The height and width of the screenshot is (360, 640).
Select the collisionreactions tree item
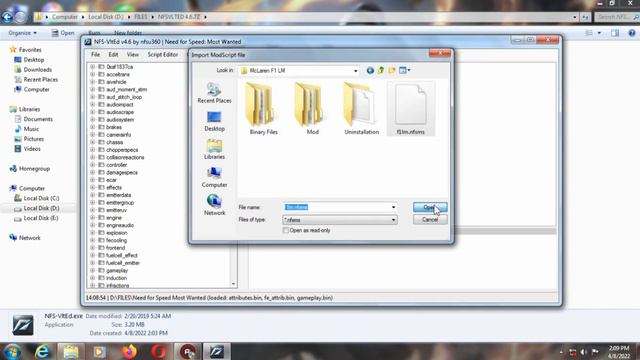pos(125,157)
